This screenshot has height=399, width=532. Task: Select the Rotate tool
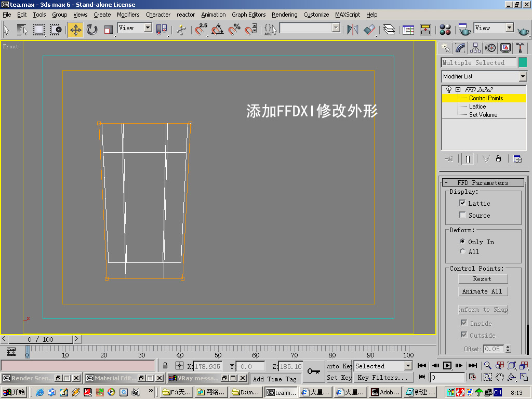click(91, 30)
